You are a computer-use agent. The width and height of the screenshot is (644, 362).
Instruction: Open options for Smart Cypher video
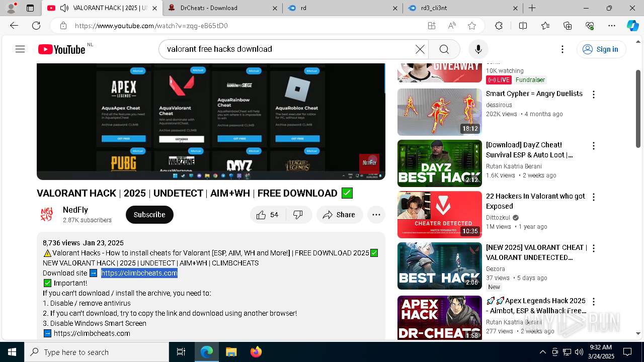pos(594,95)
